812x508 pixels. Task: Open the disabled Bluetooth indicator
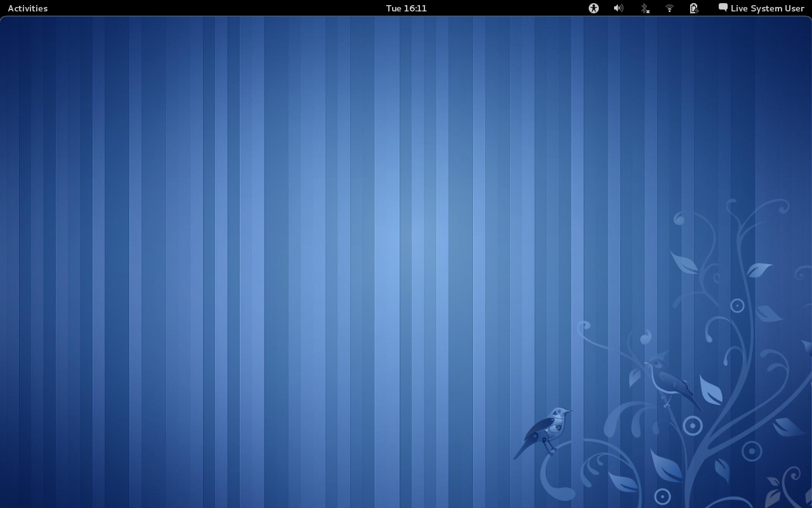pyautogui.click(x=644, y=8)
